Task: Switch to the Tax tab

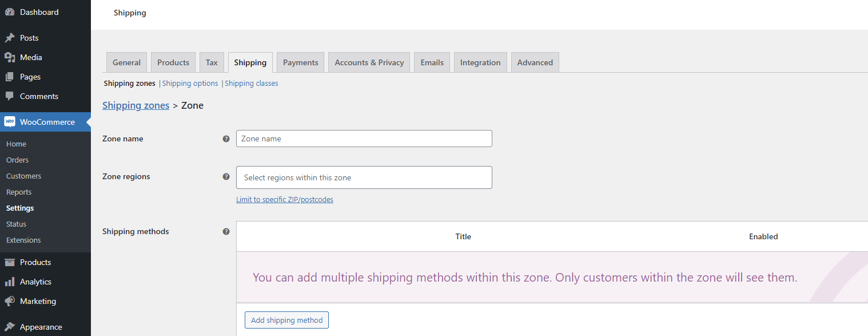Action: [x=212, y=62]
